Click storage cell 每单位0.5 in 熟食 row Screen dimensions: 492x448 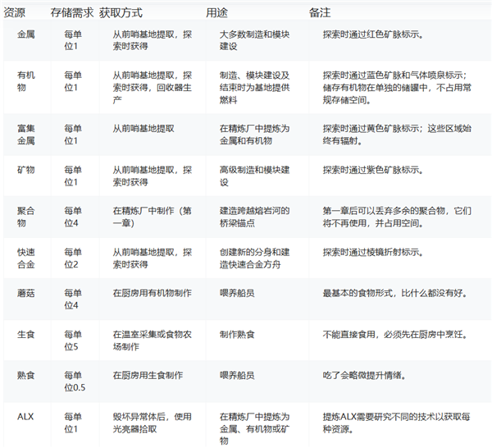pyautogui.click(x=75, y=382)
